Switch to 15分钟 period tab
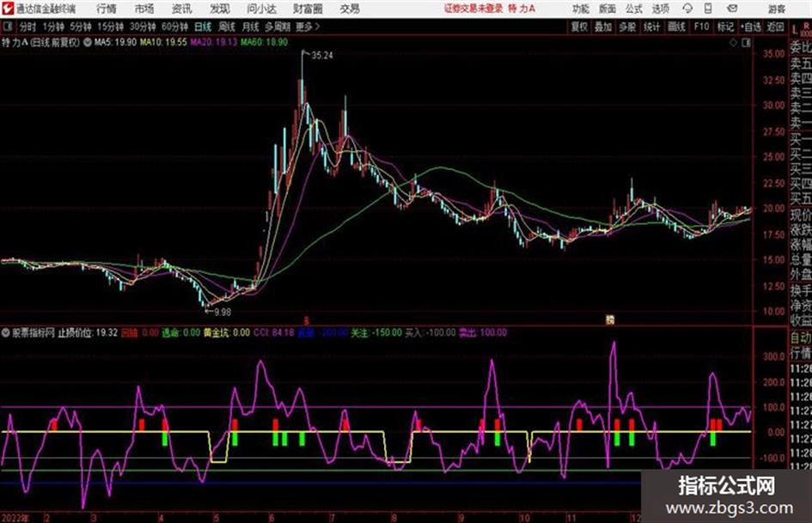 [110, 27]
